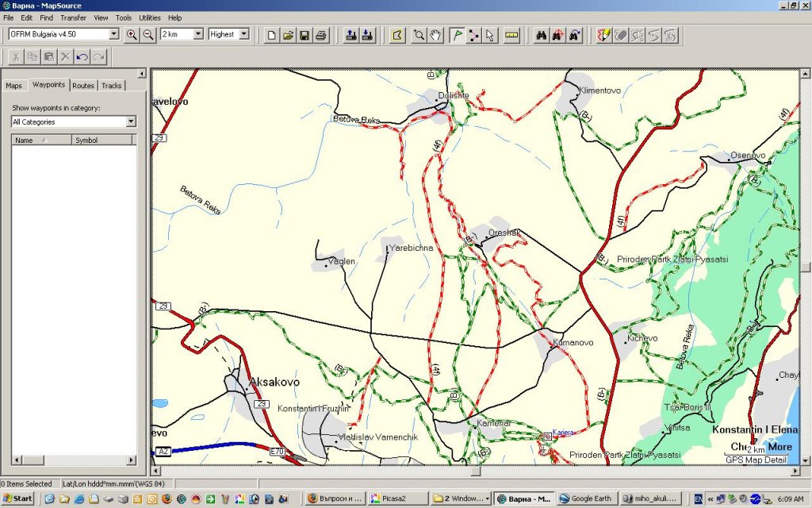Select the Route tool icon

(473, 35)
